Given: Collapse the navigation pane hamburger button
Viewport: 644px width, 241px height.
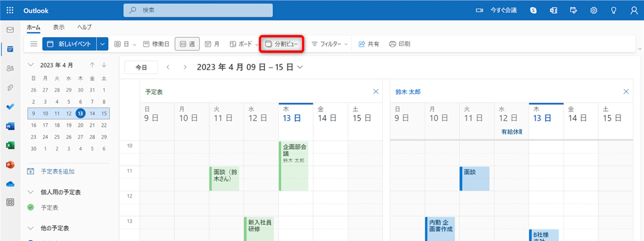Looking at the screenshot, I should [34, 44].
